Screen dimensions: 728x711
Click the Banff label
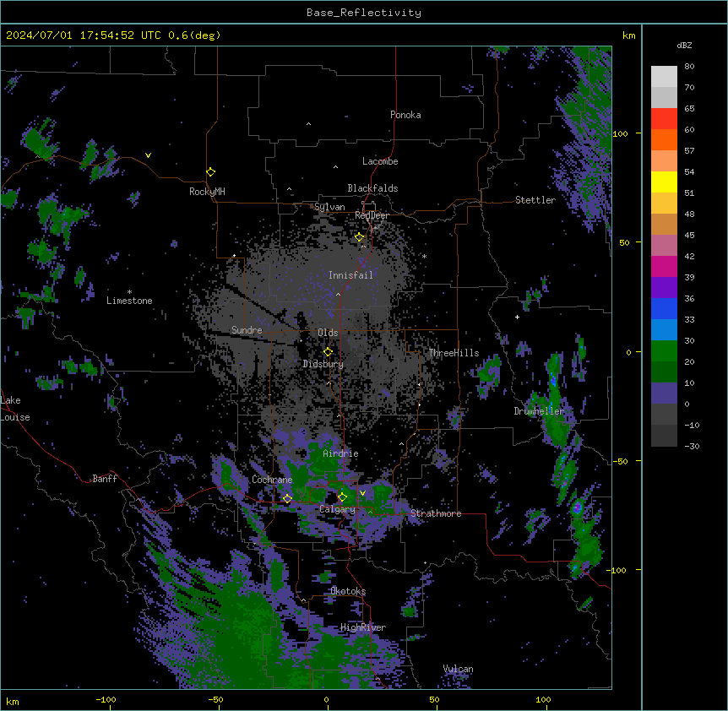coord(105,479)
